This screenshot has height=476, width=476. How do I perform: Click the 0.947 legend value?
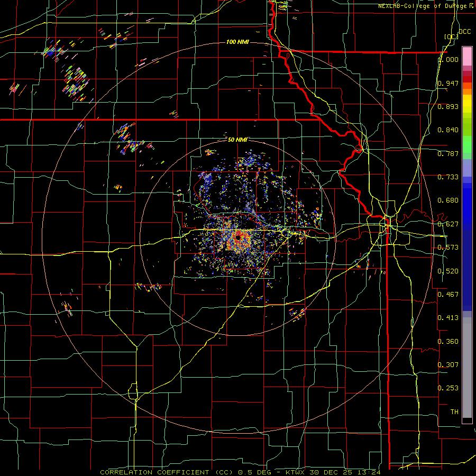pyautogui.click(x=448, y=83)
